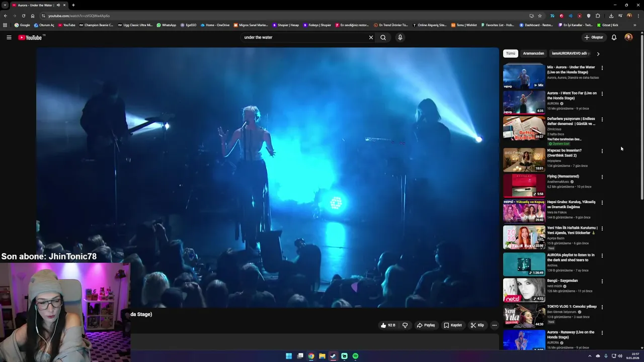
Task: Open File Explorer from the taskbar
Action: (x=322, y=356)
